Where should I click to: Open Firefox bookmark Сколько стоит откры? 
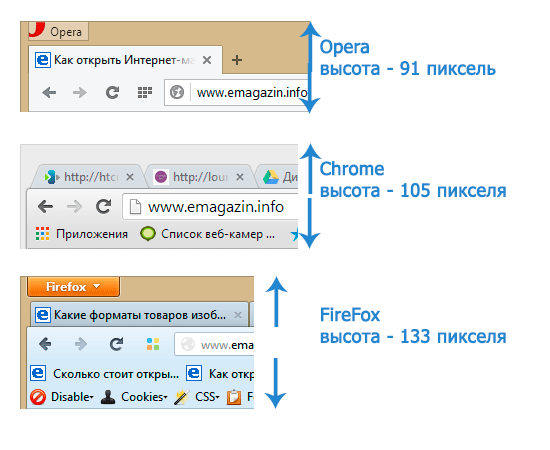click(x=105, y=374)
